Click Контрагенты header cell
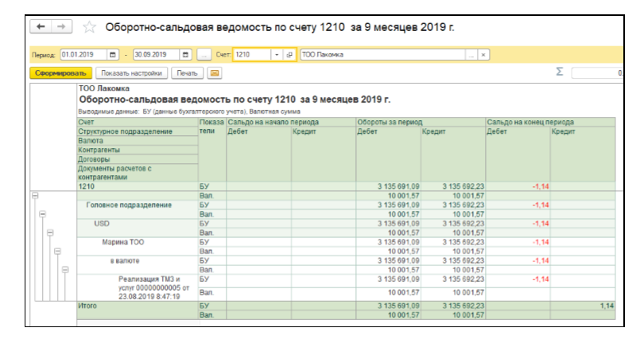This screenshot has width=644, height=359. (x=138, y=150)
